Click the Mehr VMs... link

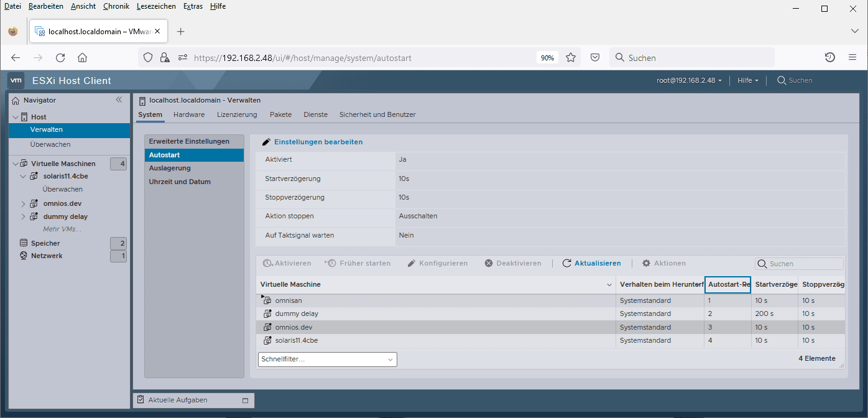(62, 229)
